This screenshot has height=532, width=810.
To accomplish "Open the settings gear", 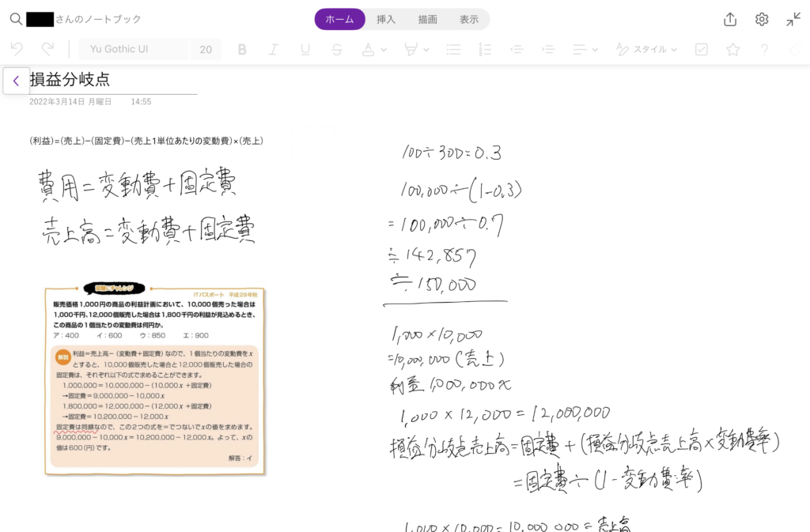I will [762, 19].
